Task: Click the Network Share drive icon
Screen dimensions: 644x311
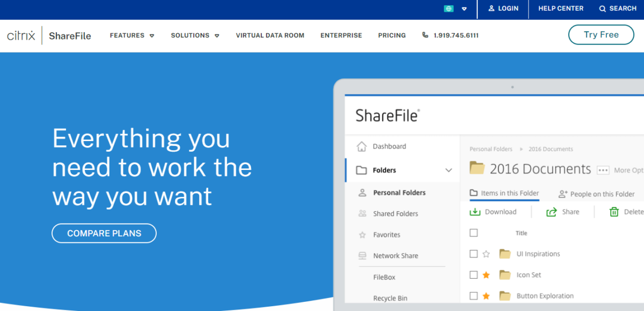Action: pos(362,256)
